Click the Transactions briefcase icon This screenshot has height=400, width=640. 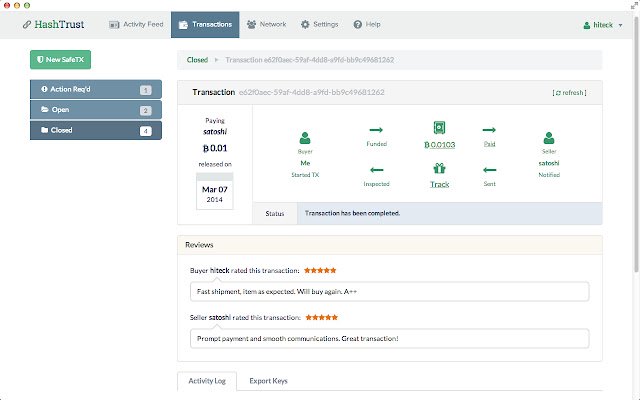[183, 25]
